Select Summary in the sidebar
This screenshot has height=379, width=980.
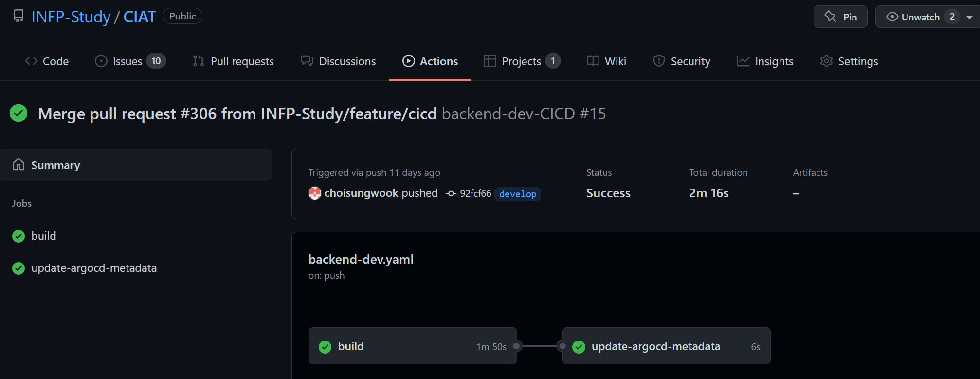pos(136,165)
